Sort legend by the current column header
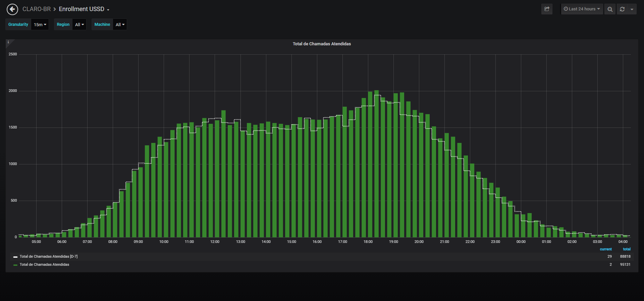The width and height of the screenshot is (644, 301). (606, 249)
